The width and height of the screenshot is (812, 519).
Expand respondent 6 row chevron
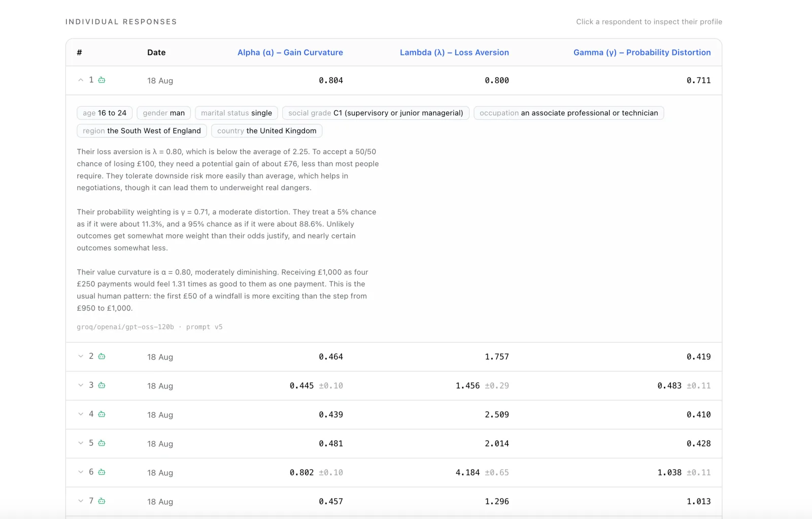pos(80,472)
